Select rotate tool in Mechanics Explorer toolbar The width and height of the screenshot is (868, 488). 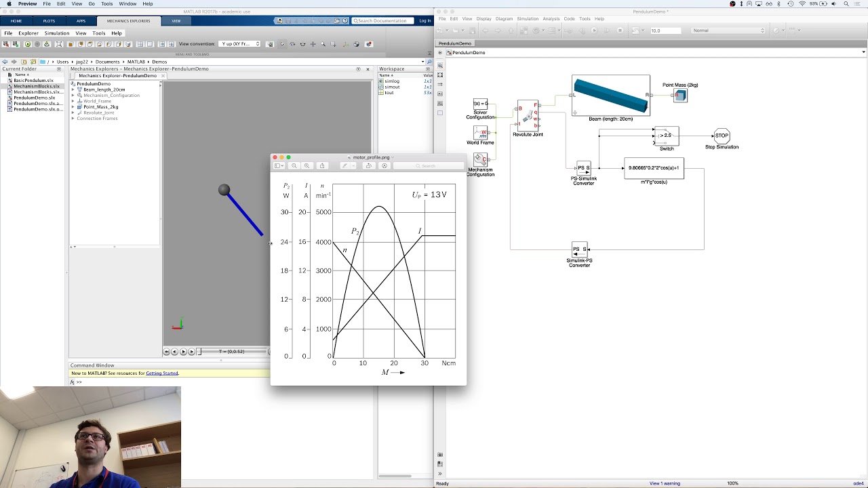pyautogui.click(x=292, y=44)
